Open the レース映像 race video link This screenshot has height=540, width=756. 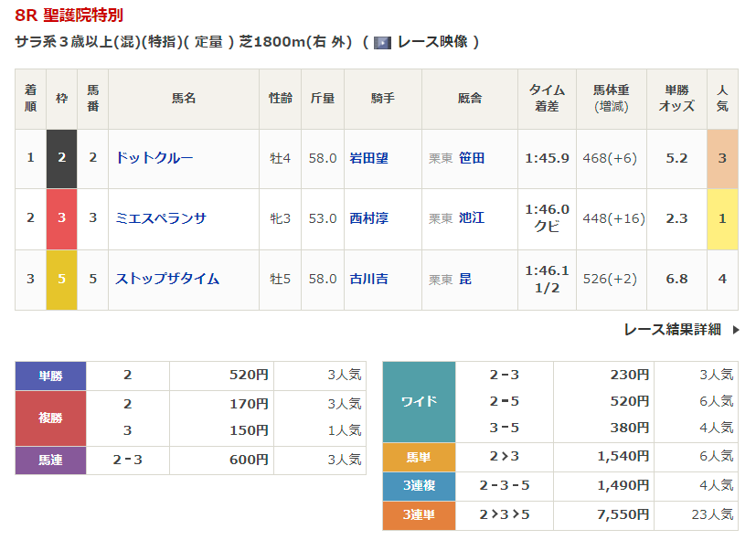(x=432, y=42)
